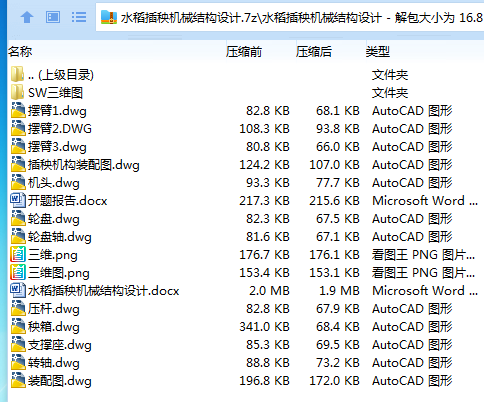Viewport: 484px width, 402px height.
Task: Select file name 压杆.dwg
Action: [54, 309]
